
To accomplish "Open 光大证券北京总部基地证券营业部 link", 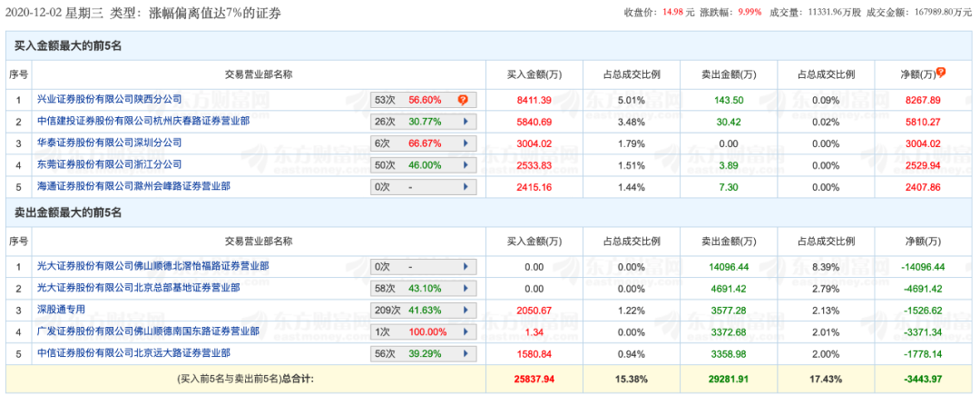I will pos(139,288).
